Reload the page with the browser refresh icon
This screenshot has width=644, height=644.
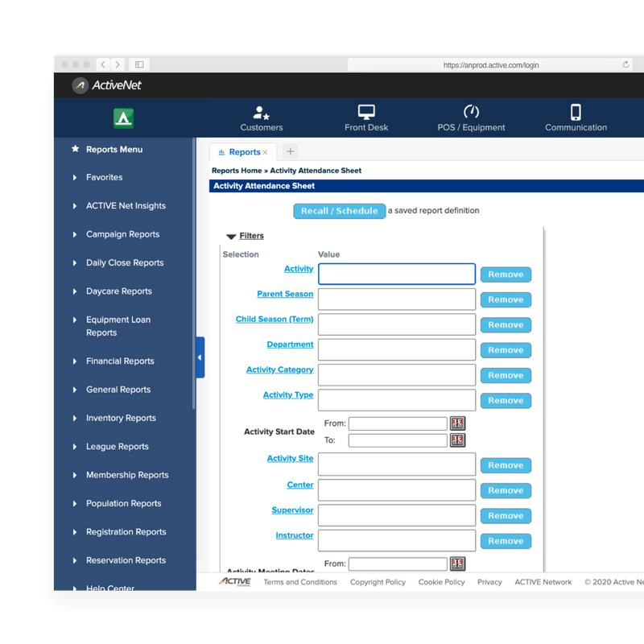coord(626,65)
